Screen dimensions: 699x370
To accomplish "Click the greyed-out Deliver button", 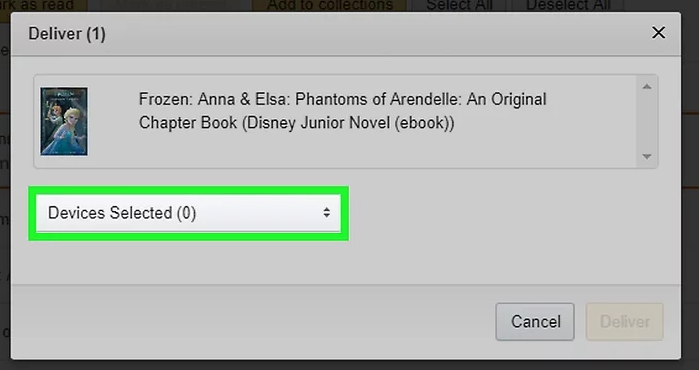I will 625,322.
